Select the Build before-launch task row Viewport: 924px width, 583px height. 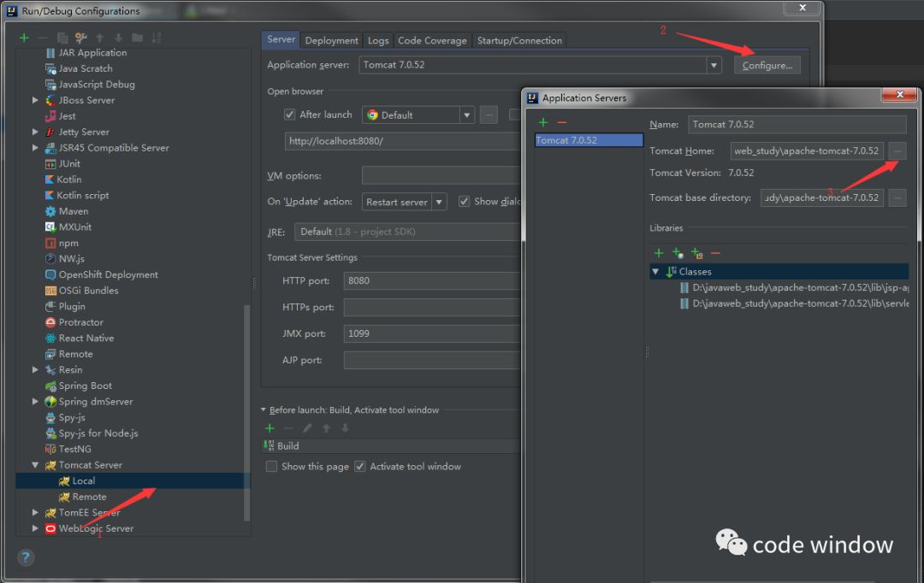[391, 445]
